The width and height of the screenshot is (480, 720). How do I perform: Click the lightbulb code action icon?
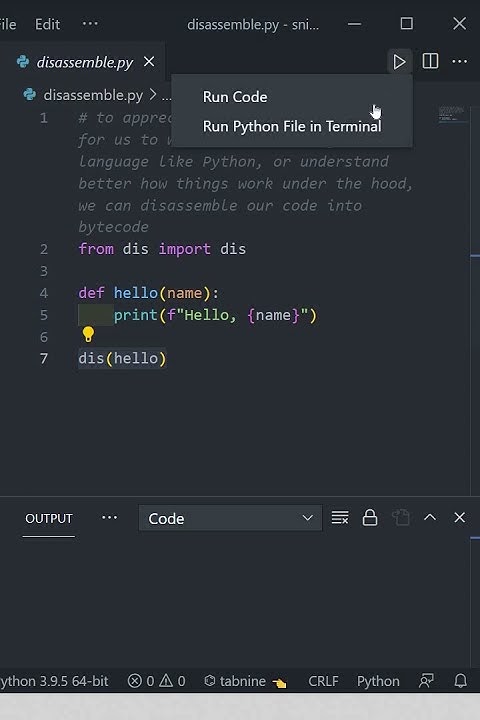pos(88,334)
